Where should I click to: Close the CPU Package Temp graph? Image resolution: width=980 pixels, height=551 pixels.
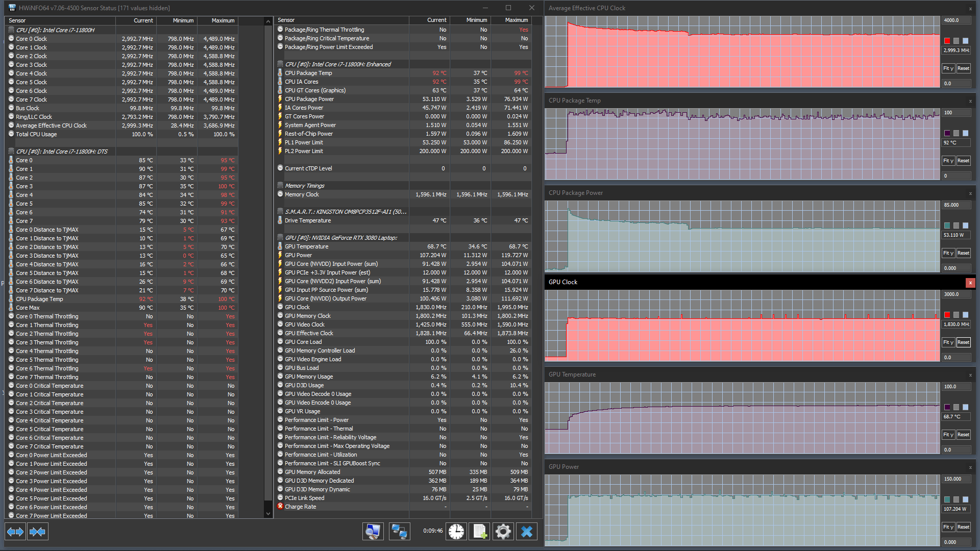click(970, 101)
